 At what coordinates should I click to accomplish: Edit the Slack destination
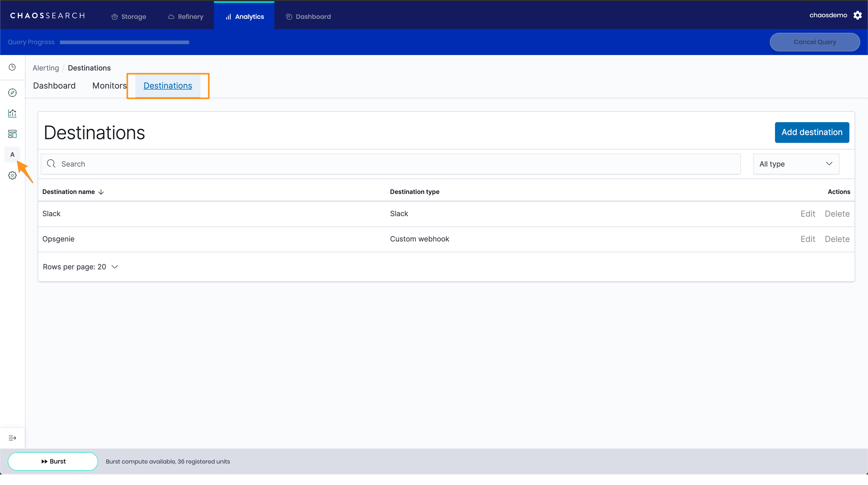point(808,214)
